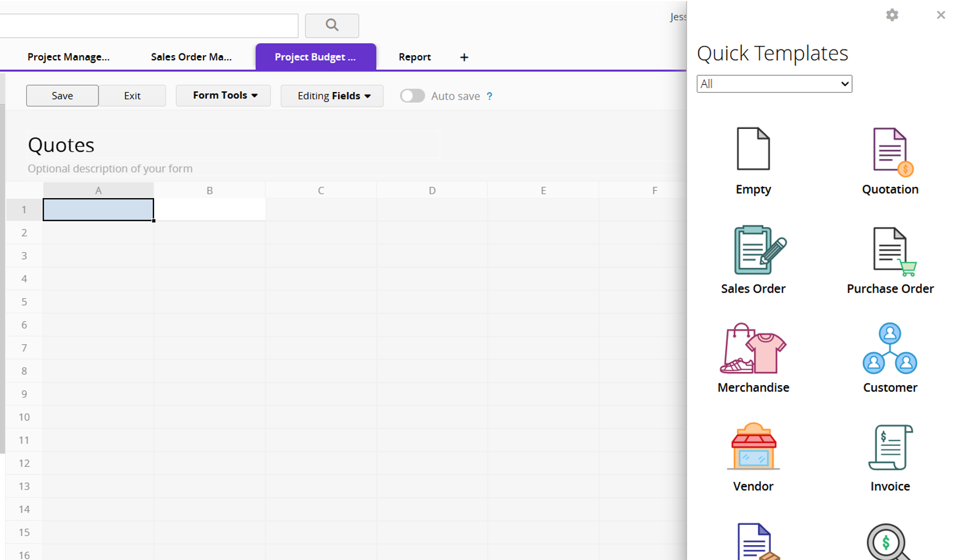The width and height of the screenshot is (964, 560).
Task: Choose the Invoice template
Action: pos(890,448)
